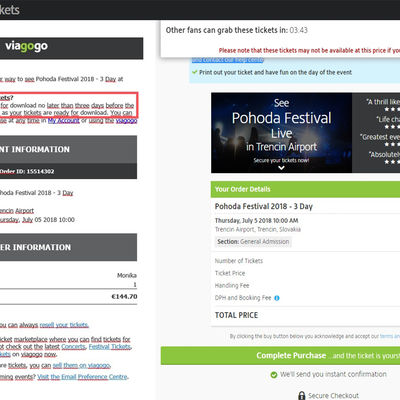Open the My Account link

[64, 121]
